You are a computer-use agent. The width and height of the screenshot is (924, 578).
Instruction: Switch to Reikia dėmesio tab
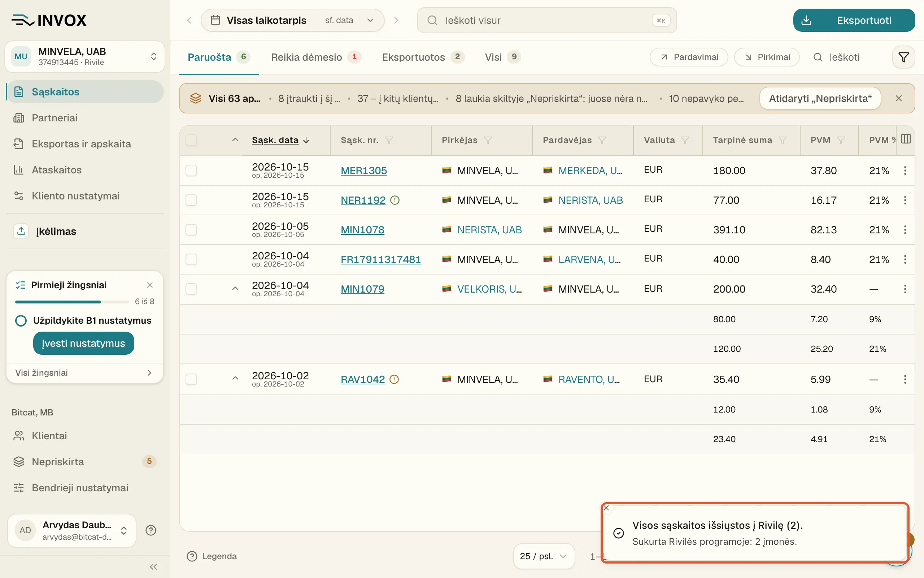[316, 57]
